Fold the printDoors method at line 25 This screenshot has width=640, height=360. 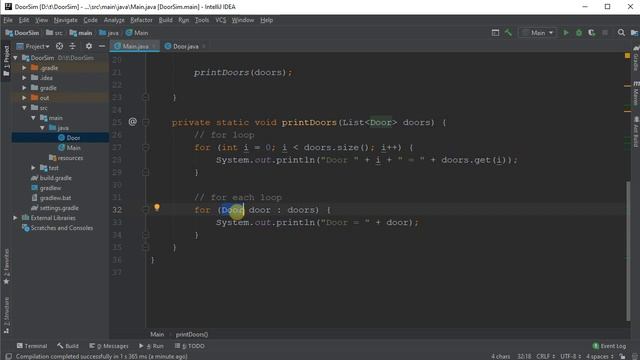(x=146, y=122)
